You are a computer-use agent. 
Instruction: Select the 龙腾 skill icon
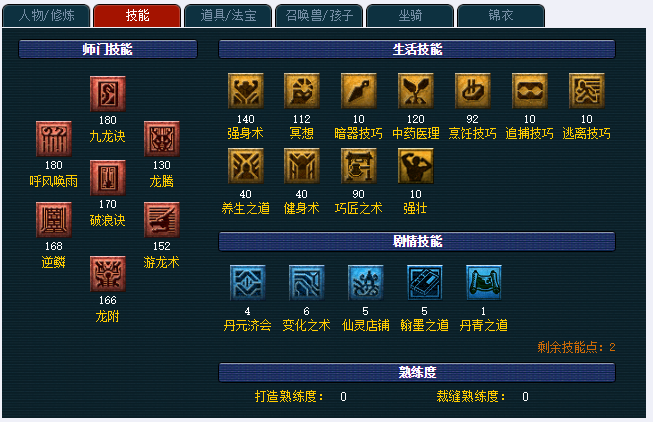tap(162, 139)
